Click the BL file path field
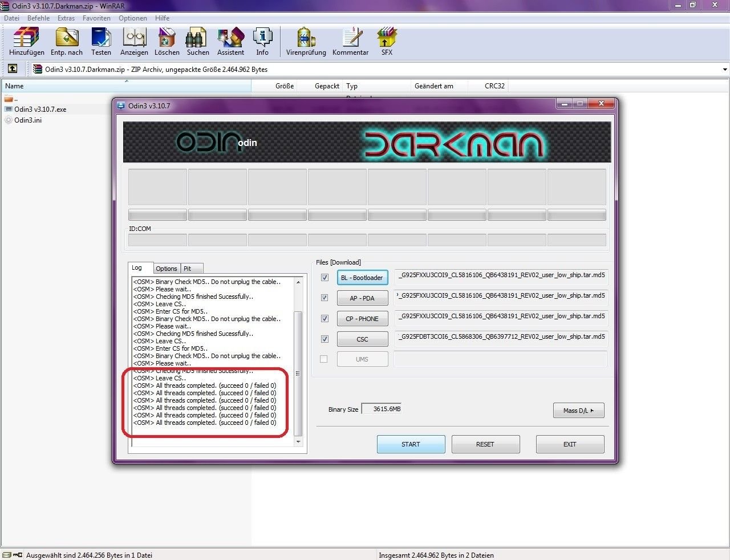Image resolution: width=730 pixels, height=560 pixels. (501, 277)
